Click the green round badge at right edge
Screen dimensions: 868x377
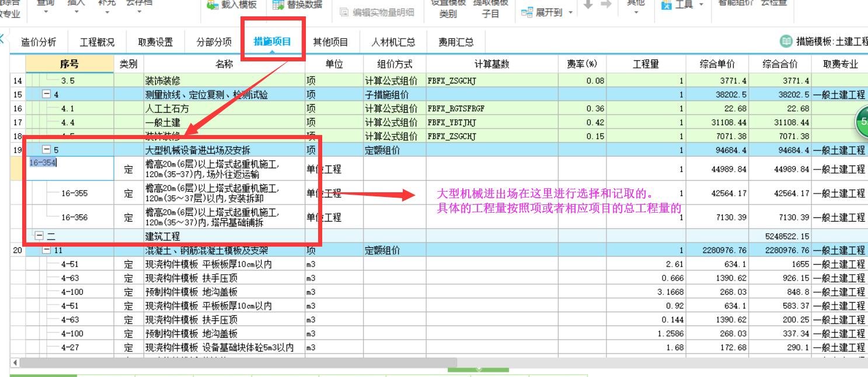click(862, 121)
